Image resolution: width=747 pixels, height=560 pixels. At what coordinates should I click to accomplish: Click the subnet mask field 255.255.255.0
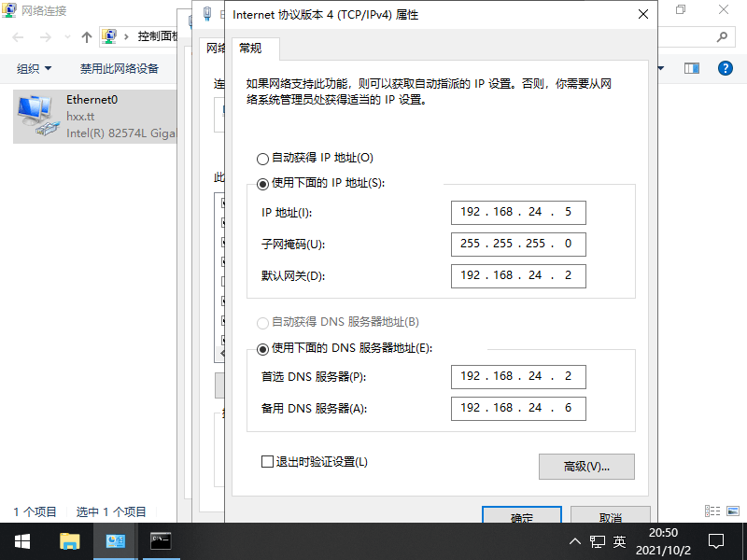point(518,245)
